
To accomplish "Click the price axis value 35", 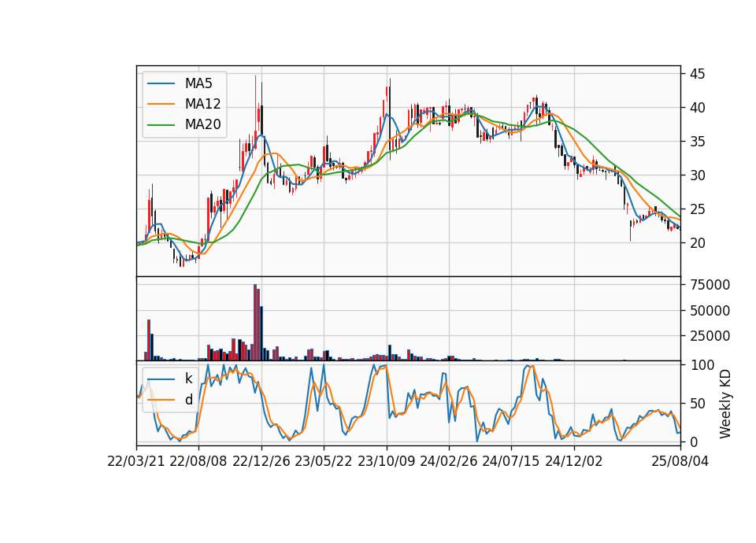I will tap(697, 142).
